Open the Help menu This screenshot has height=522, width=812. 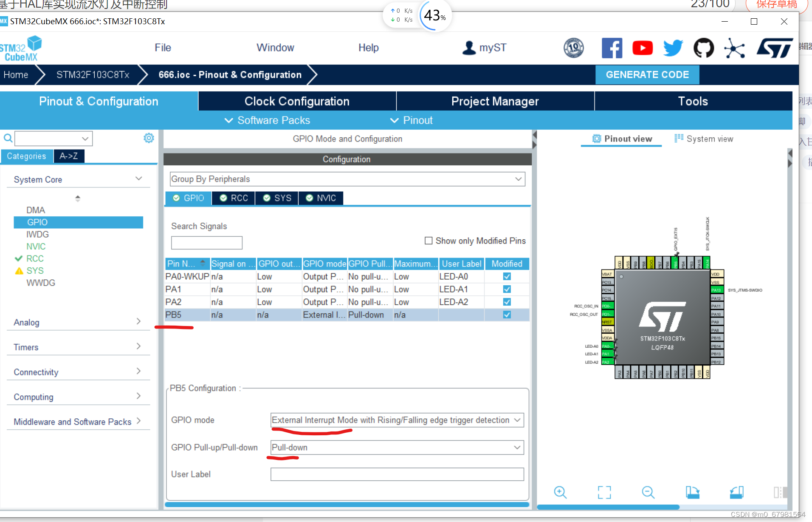pos(368,48)
